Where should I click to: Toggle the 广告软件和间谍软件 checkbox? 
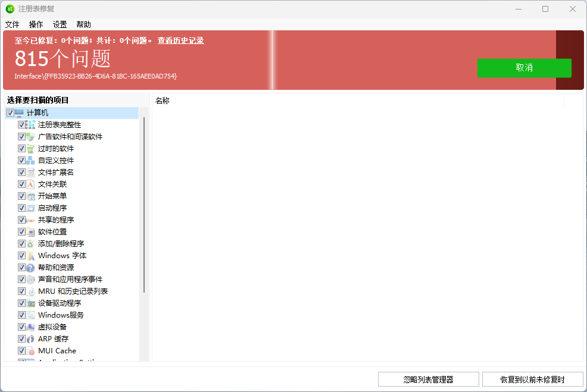coord(21,137)
